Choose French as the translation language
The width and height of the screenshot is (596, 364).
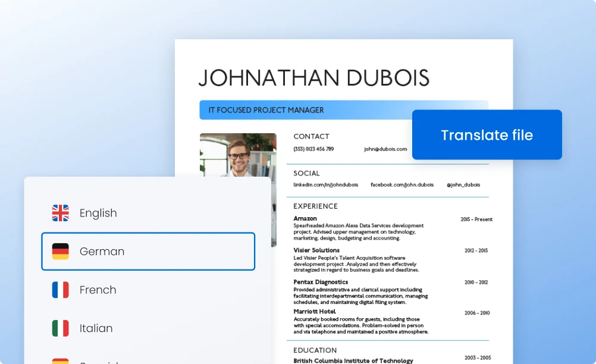pyautogui.click(x=98, y=290)
